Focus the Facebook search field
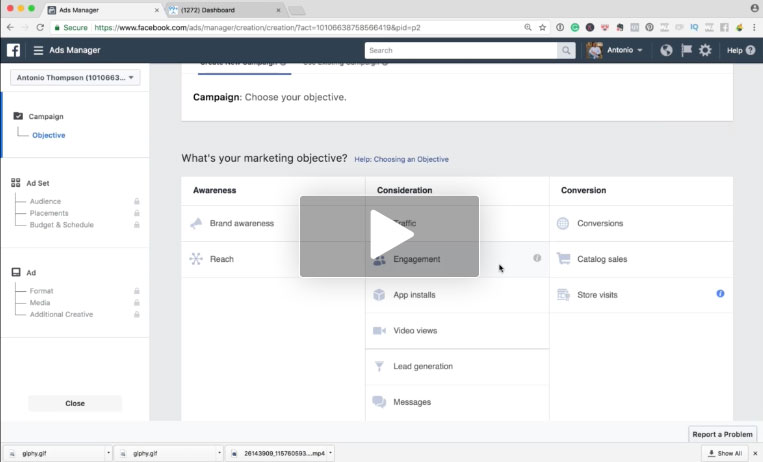 coord(461,50)
